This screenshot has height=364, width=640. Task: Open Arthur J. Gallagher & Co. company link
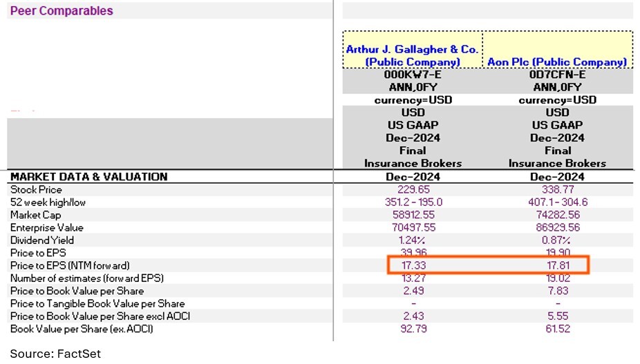point(412,55)
